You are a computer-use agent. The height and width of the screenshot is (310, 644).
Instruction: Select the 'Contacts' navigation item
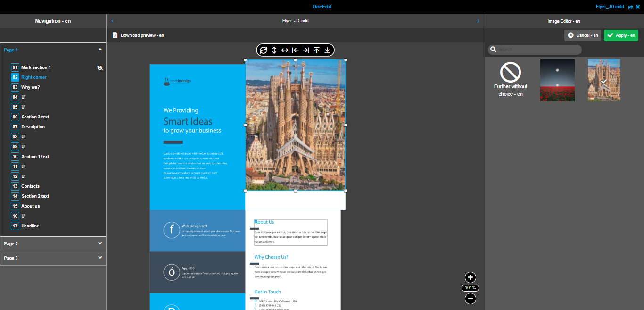click(x=30, y=186)
